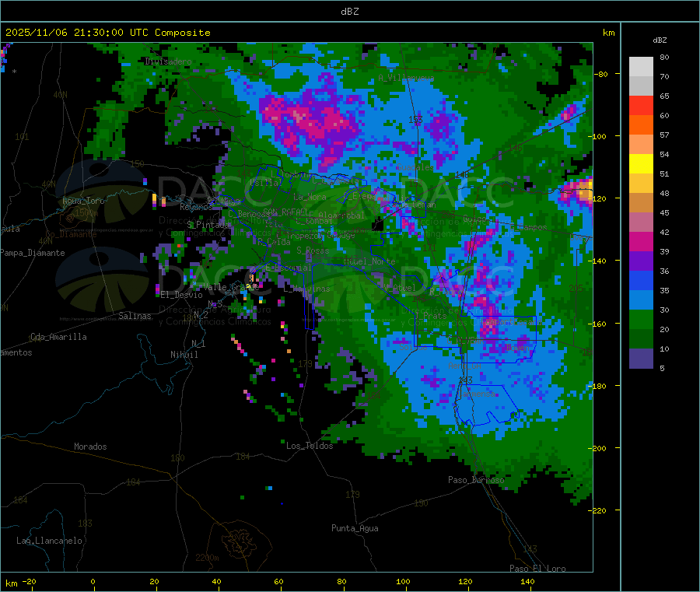Screen dimensions: 700x592
Task: Click the -120 tick on the vertical km axis
Action: coord(599,198)
